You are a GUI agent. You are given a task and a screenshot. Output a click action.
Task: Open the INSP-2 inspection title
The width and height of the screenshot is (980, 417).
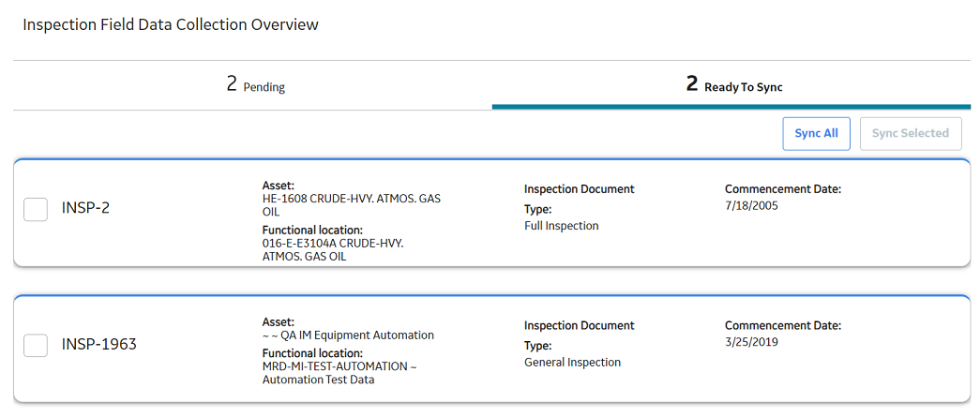tap(85, 208)
